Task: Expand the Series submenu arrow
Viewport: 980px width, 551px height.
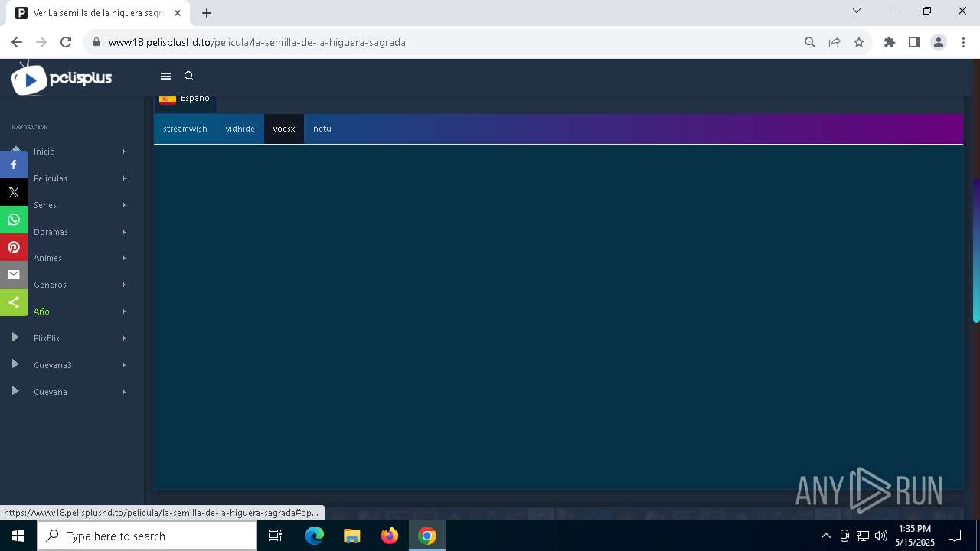Action: click(x=124, y=205)
